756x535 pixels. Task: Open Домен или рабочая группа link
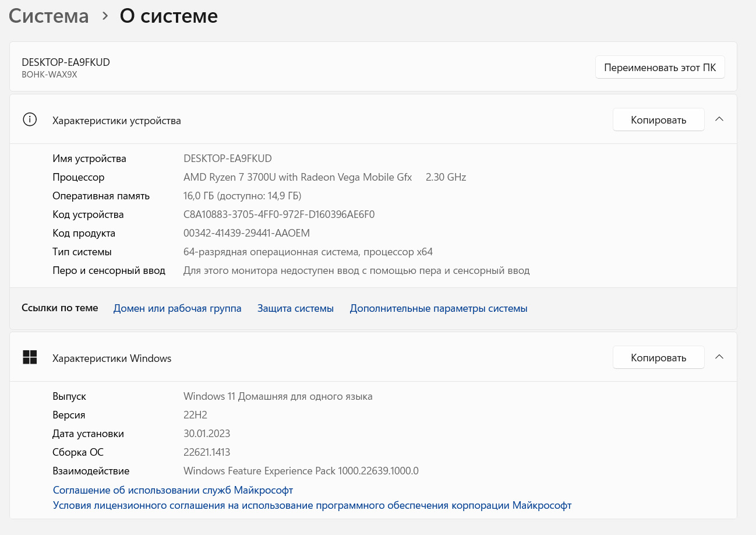pyautogui.click(x=178, y=308)
